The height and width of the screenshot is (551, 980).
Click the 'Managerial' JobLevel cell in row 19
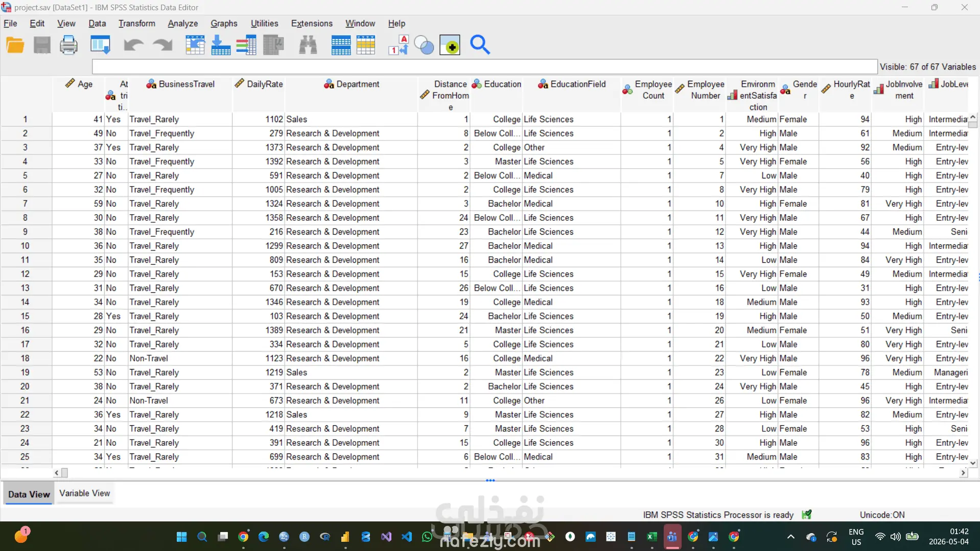[947, 373]
